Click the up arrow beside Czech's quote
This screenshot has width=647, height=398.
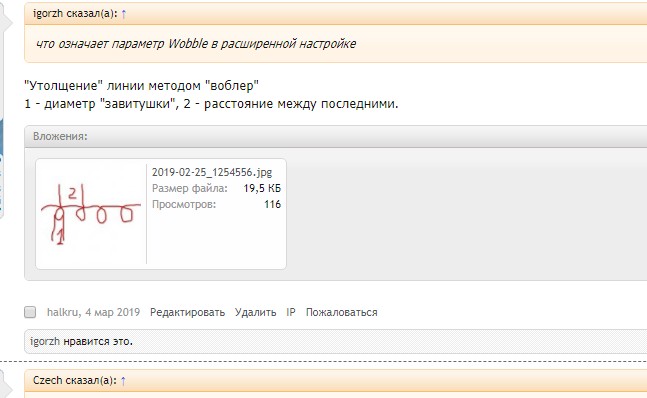coord(123,381)
